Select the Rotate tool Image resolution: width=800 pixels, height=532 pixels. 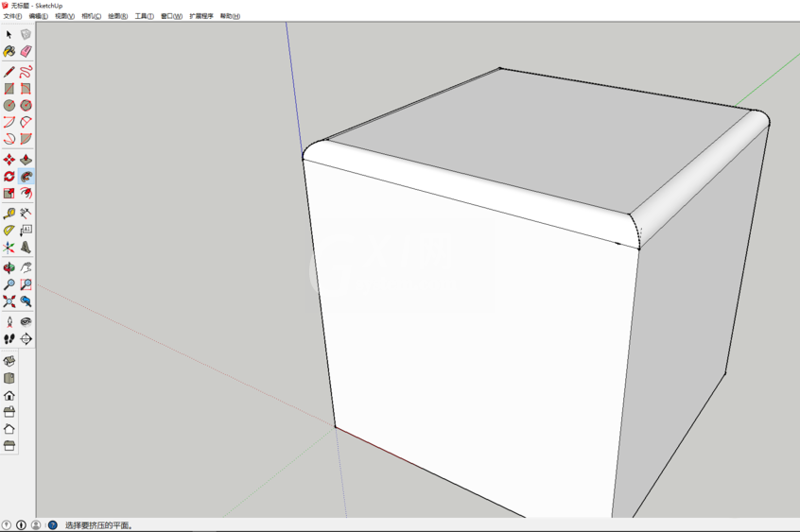(9, 177)
